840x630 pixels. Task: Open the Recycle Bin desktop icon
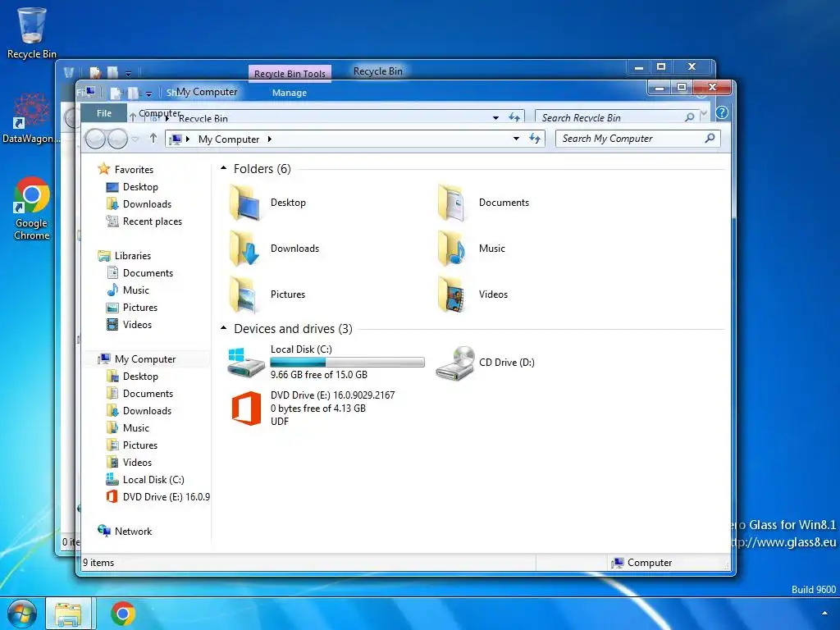point(32,32)
